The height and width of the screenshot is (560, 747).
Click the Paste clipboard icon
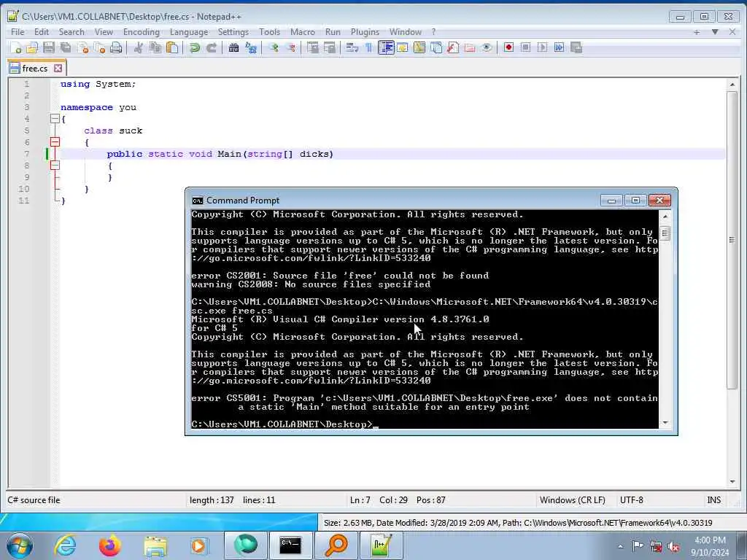[172, 47]
